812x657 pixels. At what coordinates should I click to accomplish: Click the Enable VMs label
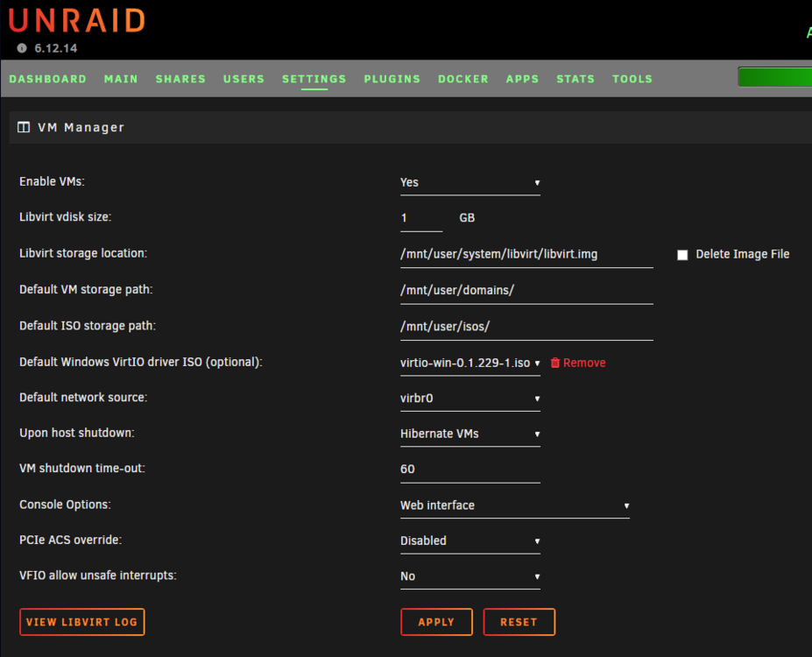point(52,181)
